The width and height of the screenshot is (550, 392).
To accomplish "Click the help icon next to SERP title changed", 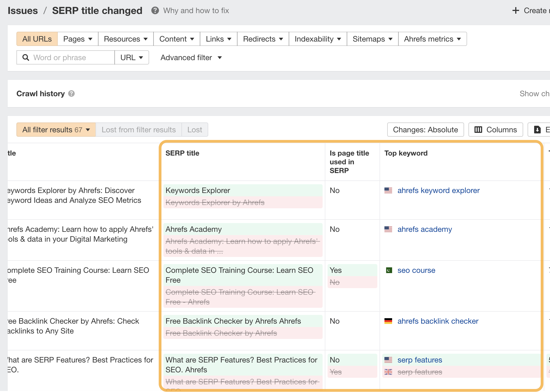I will click(155, 11).
